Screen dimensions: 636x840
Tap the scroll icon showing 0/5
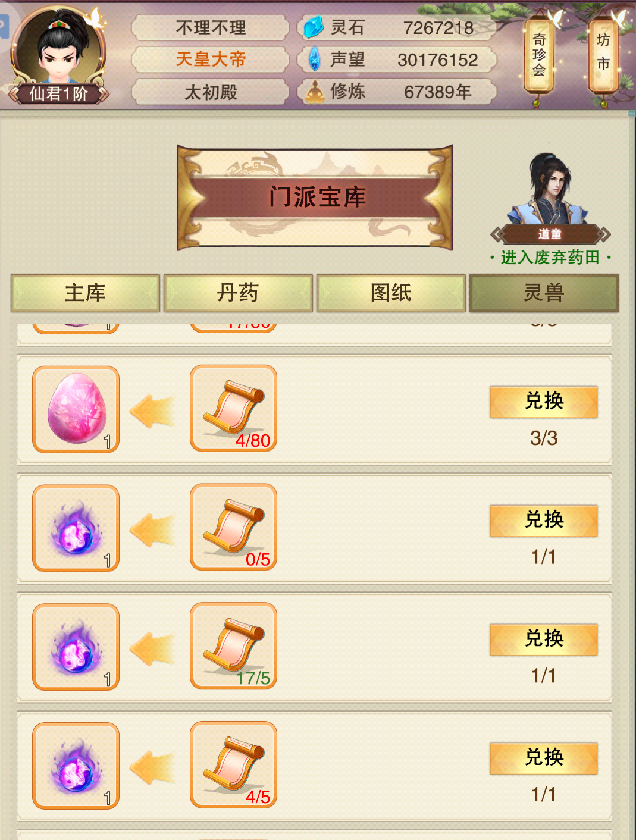click(x=234, y=527)
